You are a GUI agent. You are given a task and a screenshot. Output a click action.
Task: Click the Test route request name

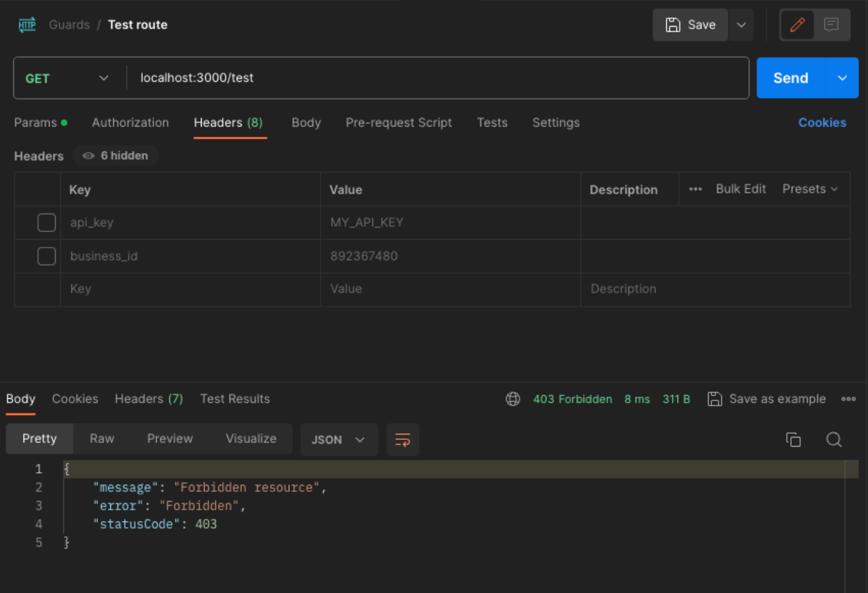(137, 25)
